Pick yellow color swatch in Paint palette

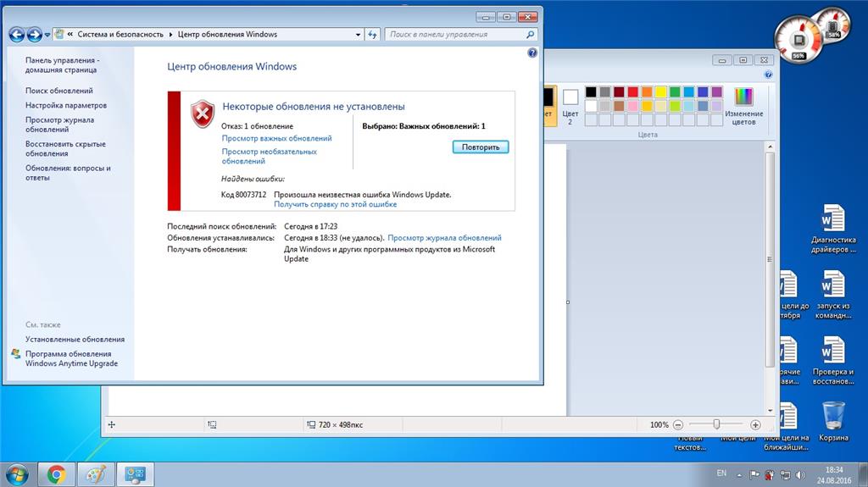pyautogui.click(x=661, y=91)
